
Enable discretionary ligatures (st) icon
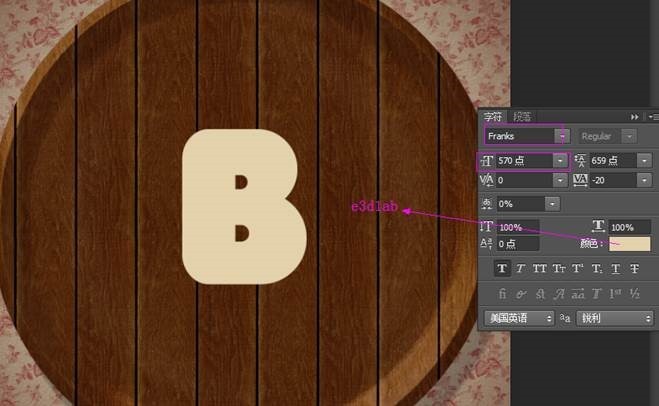pos(540,294)
